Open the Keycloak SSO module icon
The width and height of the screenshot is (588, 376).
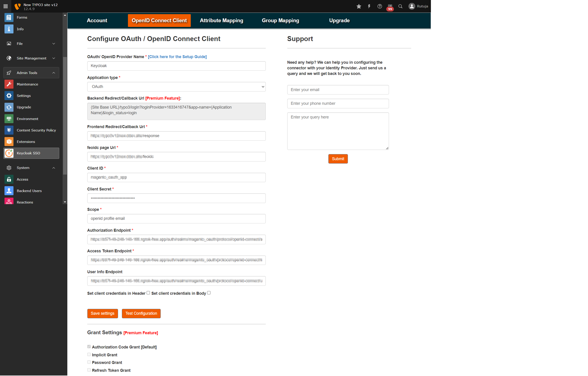point(9,153)
